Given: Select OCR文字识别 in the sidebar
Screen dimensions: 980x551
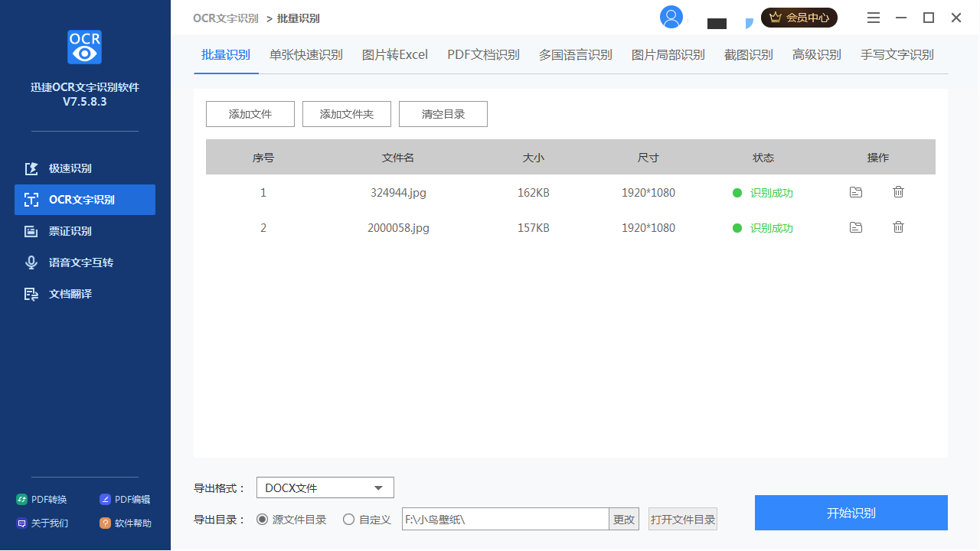Looking at the screenshot, I should (x=85, y=200).
